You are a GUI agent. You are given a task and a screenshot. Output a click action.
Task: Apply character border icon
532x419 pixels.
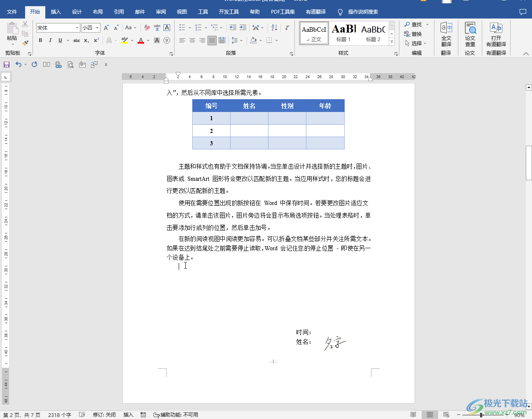click(x=167, y=28)
